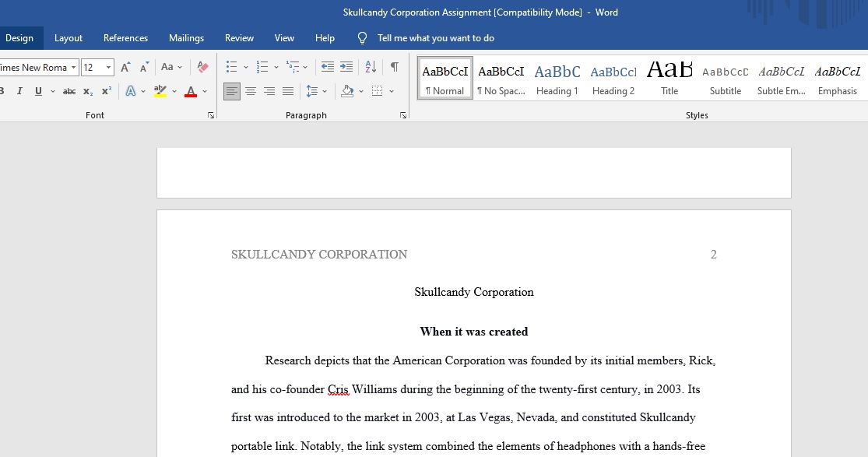
Task: Insert a bulleted list
Action: (x=231, y=67)
